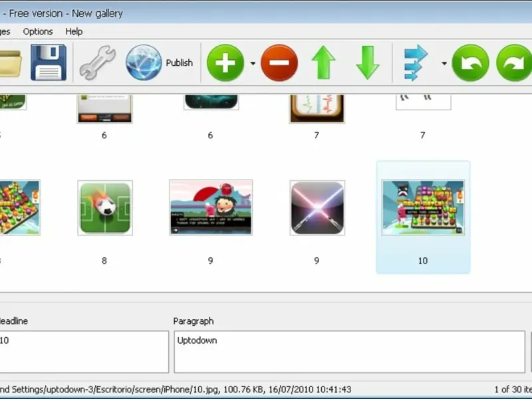Image resolution: width=532 pixels, height=399 pixels.
Task: Expand the add images dropdown arrow
Action: [253, 63]
